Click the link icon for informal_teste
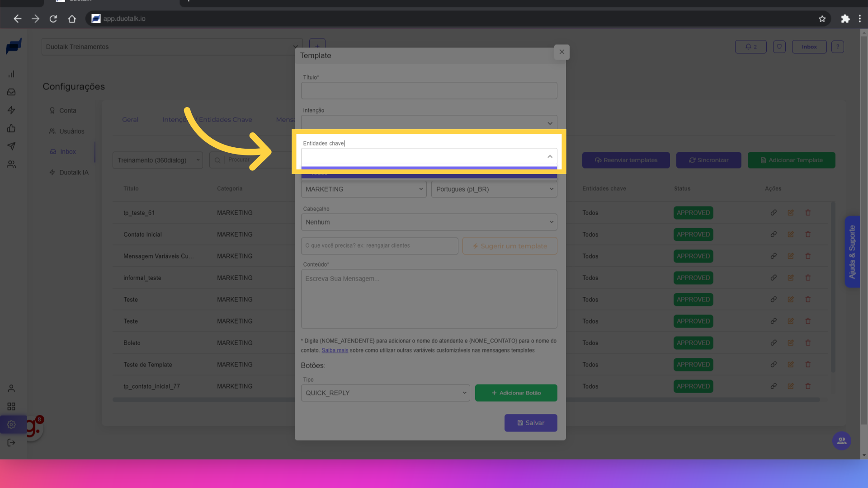This screenshot has height=488, width=868. tap(774, 277)
